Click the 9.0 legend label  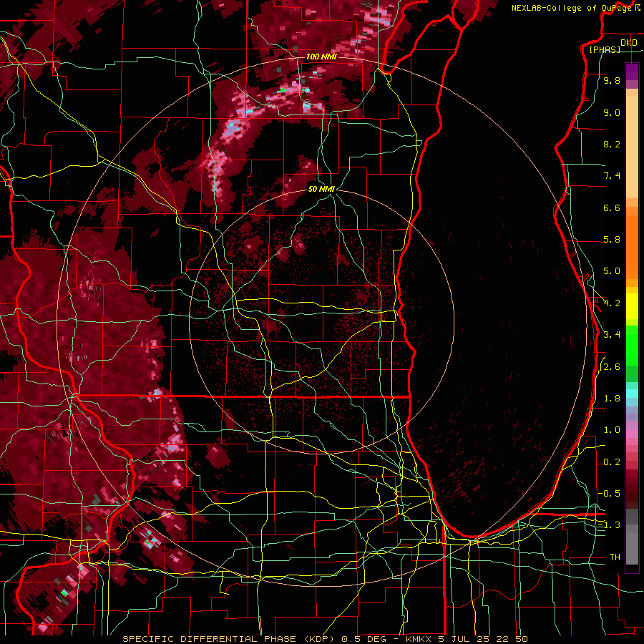tap(612, 112)
